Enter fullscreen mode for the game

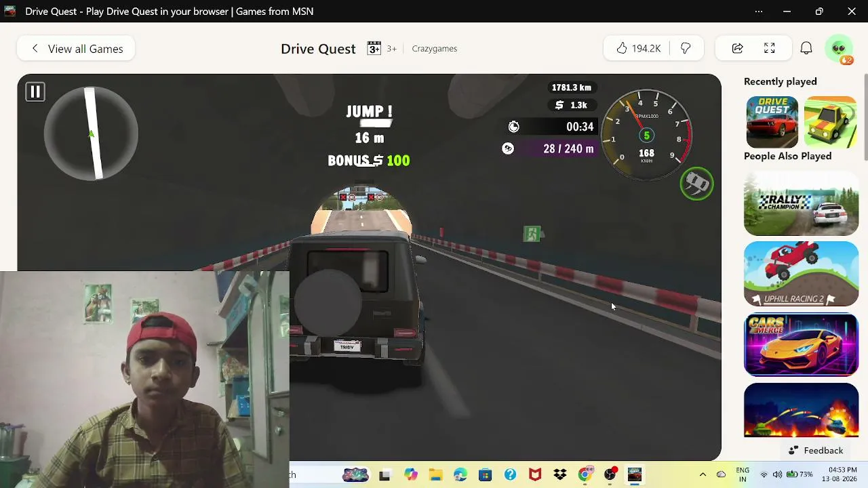pyautogui.click(x=770, y=49)
